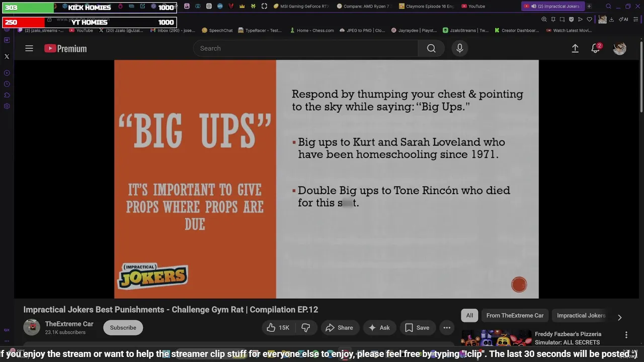Click the zoom magnifier icon in address bar
The width and height of the screenshot is (644, 362).
tap(544, 20)
